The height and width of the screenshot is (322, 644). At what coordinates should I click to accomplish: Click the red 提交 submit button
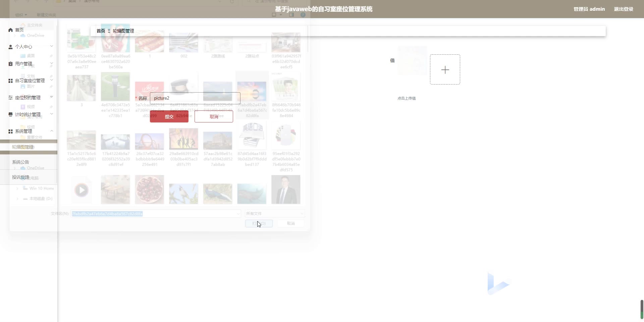[x=169, y=117]
